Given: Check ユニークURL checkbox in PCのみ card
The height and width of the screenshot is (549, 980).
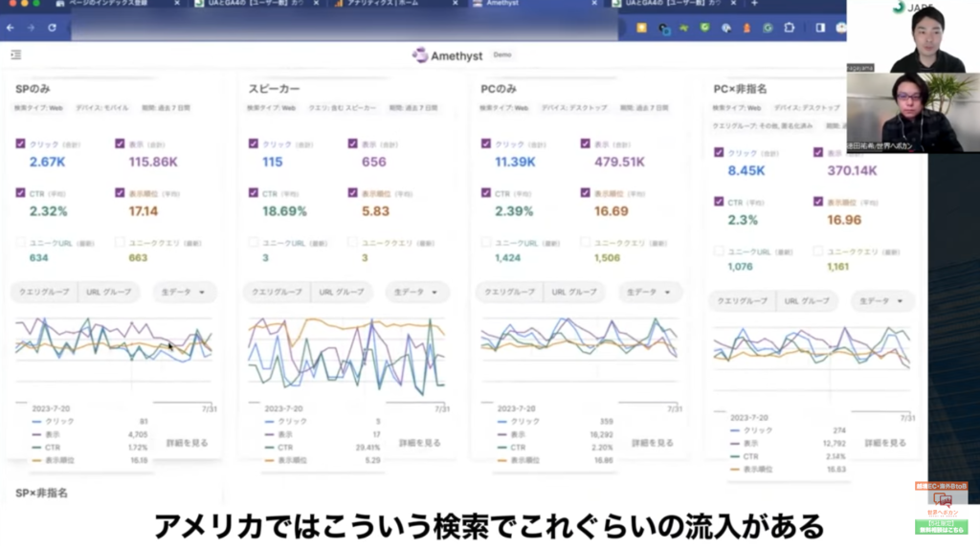Looking at the screenshot, I should [485, 242].
